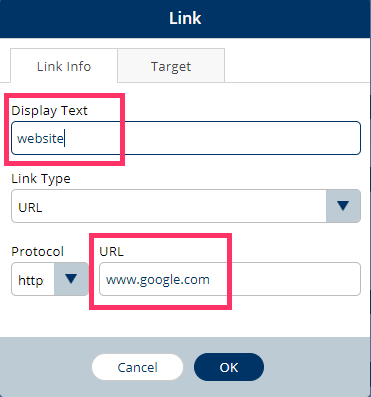
Task: Switch to the Link Info tab
Action: 64,66
